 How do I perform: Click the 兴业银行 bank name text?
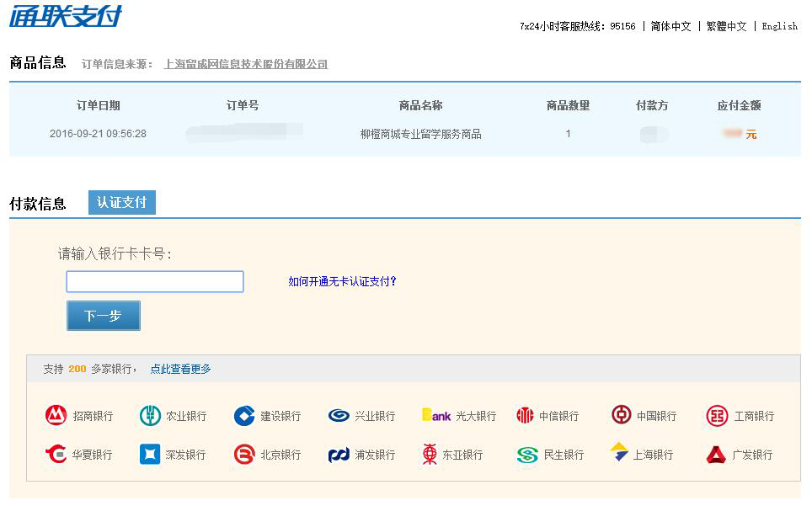pos(375,416)
